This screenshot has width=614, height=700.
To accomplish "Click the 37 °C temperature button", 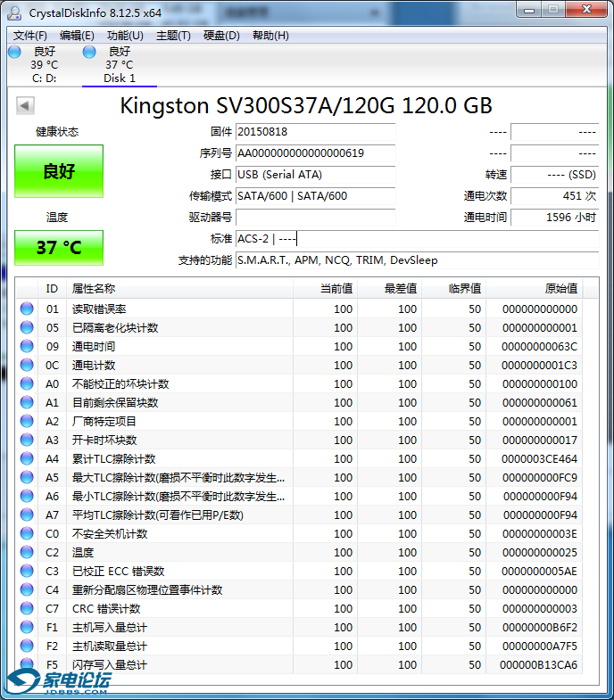I will tap(59, 248).
